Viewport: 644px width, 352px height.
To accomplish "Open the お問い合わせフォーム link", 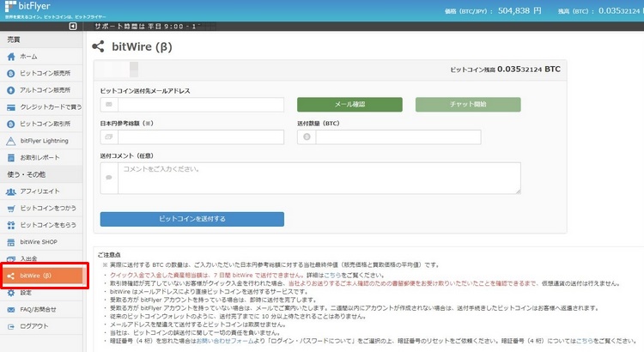I will (225, 341).
